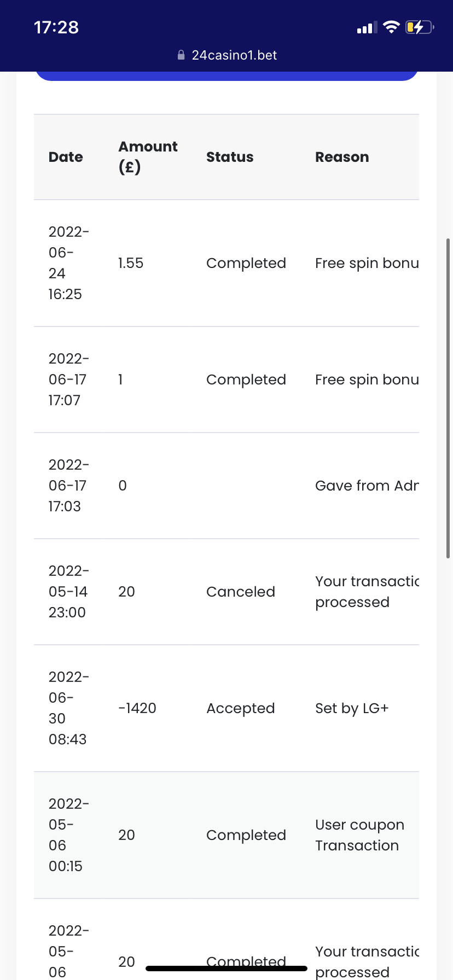Viewport: 453px width, 980px height.
Task: Click the 1.55 amount cell
Action: 131,263
